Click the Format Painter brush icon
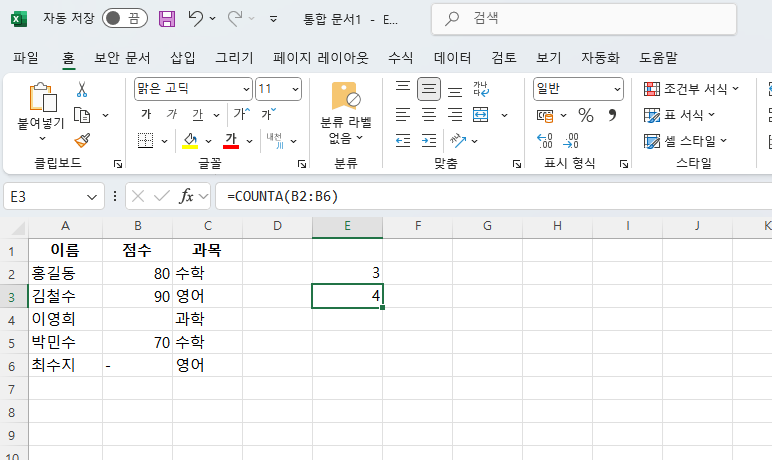 click(82, 140)
